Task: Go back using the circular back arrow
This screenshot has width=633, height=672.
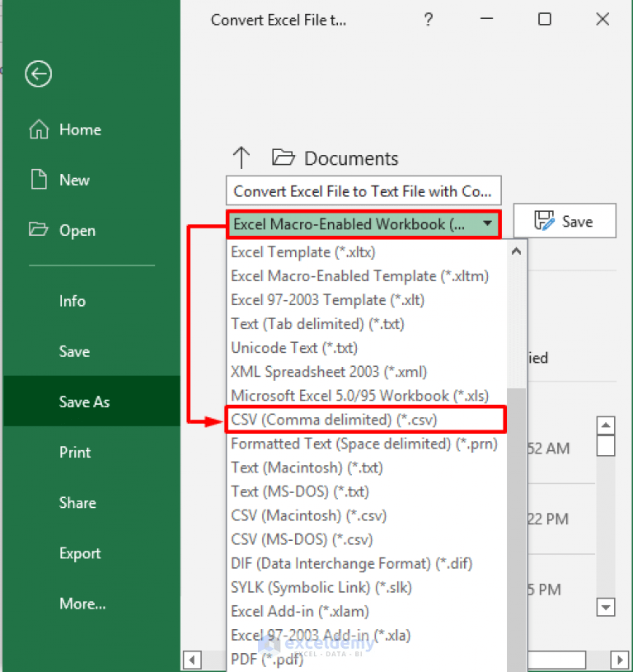Action: coord(38,74)
